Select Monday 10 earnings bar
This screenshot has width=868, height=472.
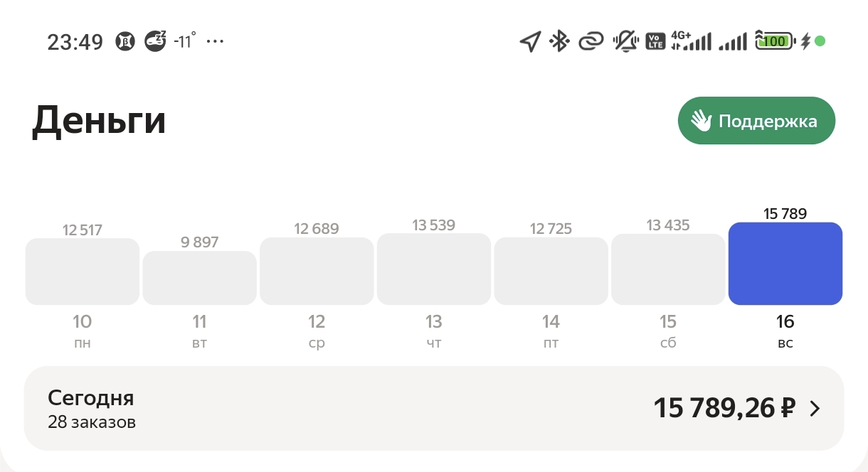[83, 272]
